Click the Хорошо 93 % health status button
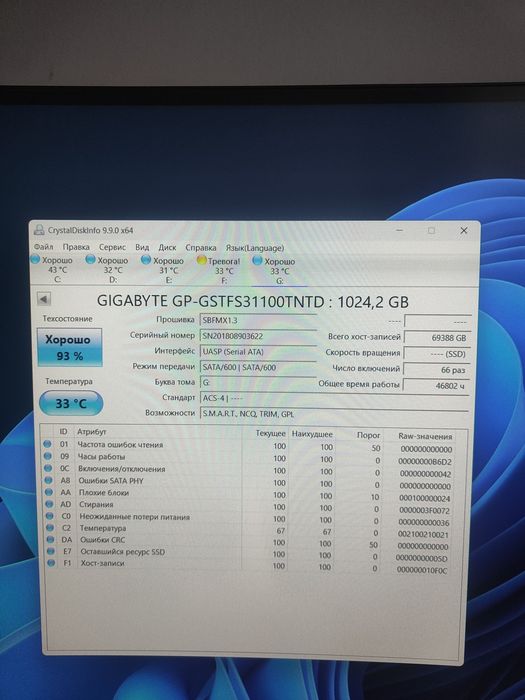 coord(70,347)
